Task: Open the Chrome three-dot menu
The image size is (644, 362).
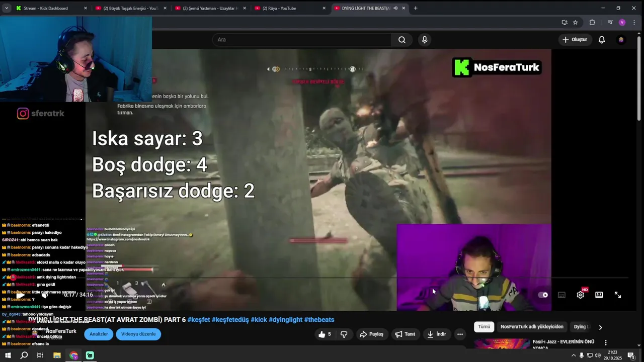Action: [x=634, y=22]
